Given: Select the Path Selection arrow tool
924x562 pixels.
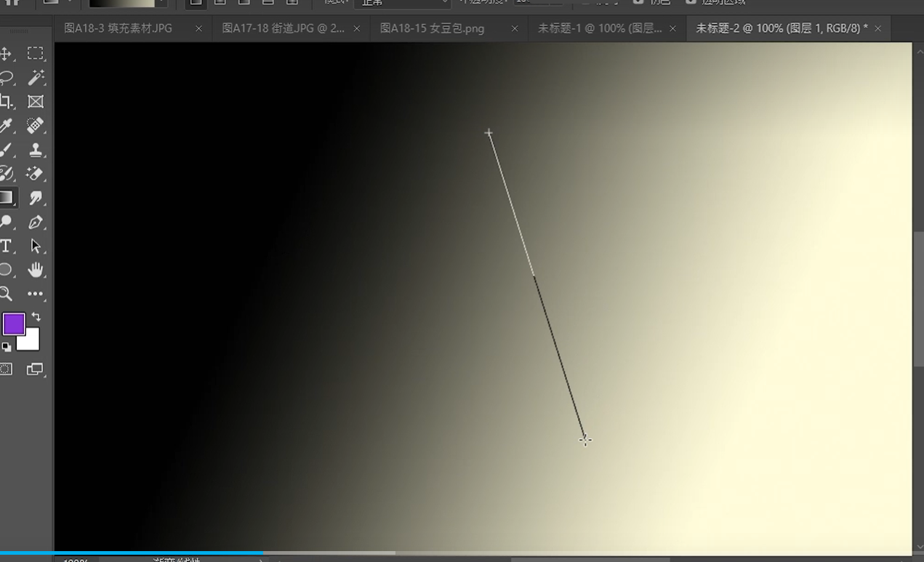Looking at the screenshot, I should coord(35,246).
